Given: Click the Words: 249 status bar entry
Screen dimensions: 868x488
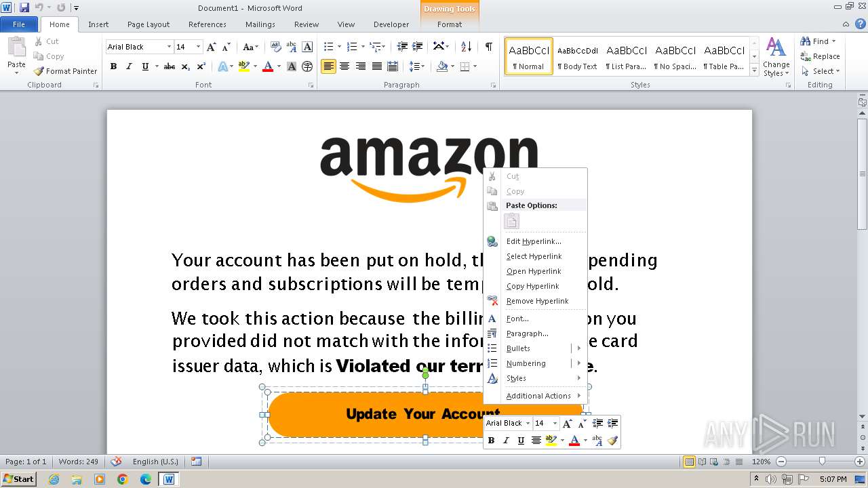Looking at the screenshot, I should coord(79,462).
